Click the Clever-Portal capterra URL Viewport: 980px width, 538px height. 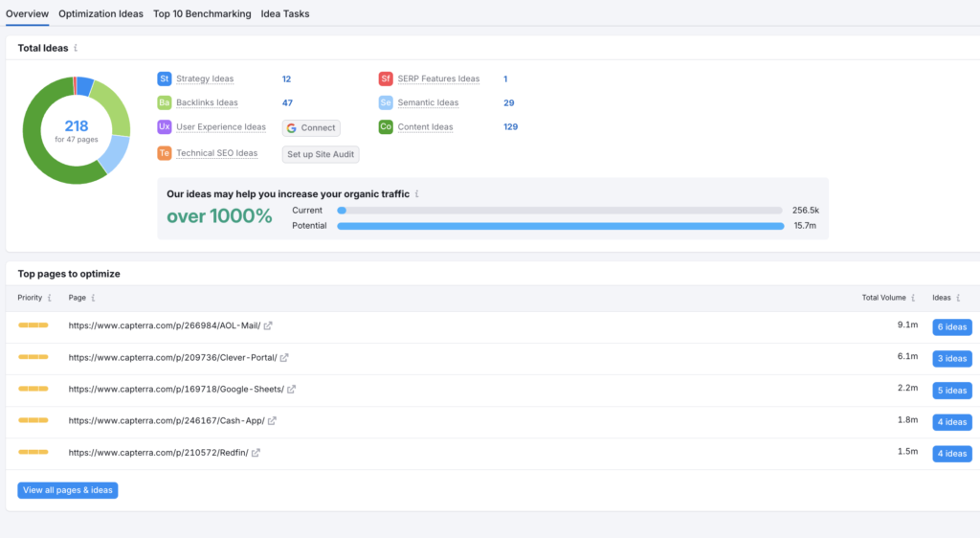[172, 357]
